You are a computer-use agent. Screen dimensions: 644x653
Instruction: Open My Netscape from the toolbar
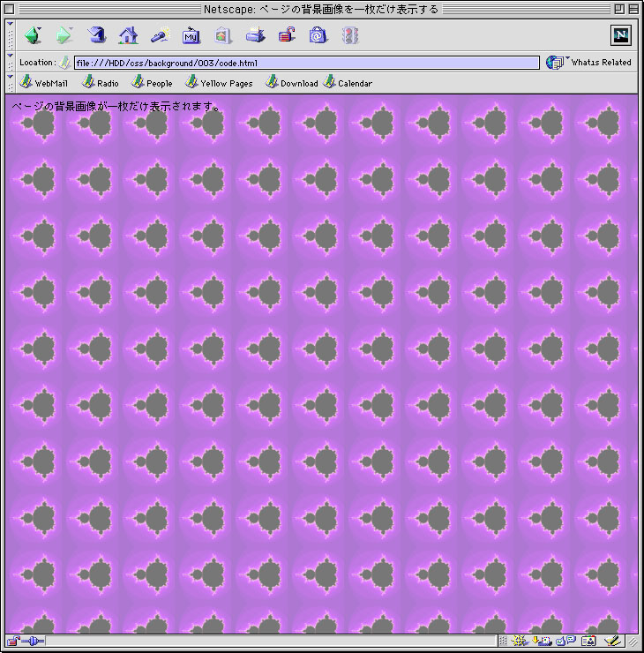point(191,36)
